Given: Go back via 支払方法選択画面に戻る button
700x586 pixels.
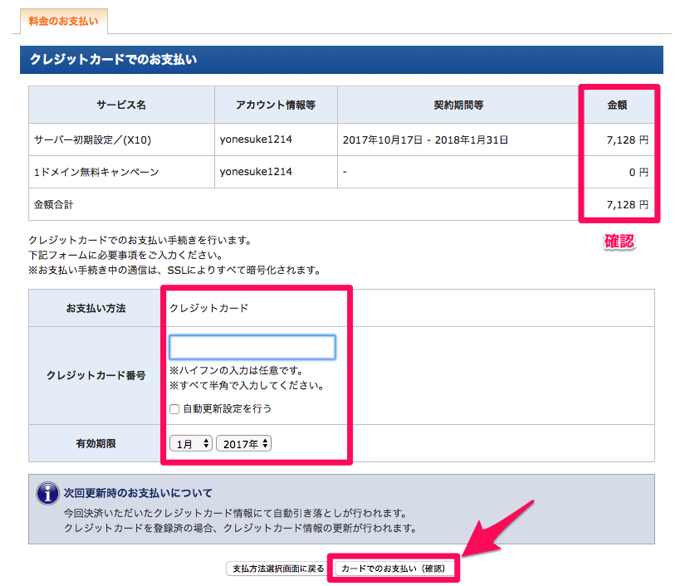Looking at the screenshot, I should pyautogui.click(x=276, y=569).
